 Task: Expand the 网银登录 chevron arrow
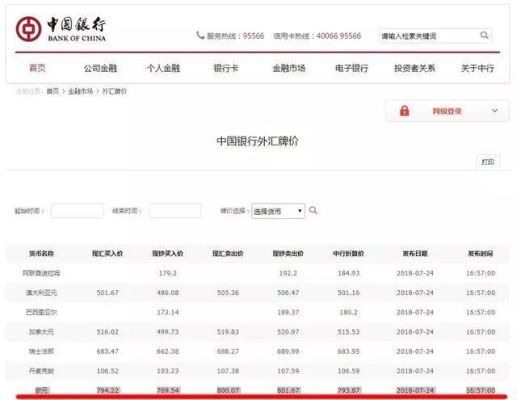pos(495,111)
